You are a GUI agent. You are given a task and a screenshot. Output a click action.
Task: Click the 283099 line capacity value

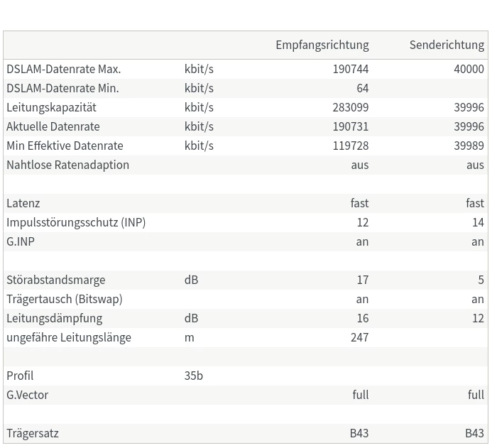point(350,107)
